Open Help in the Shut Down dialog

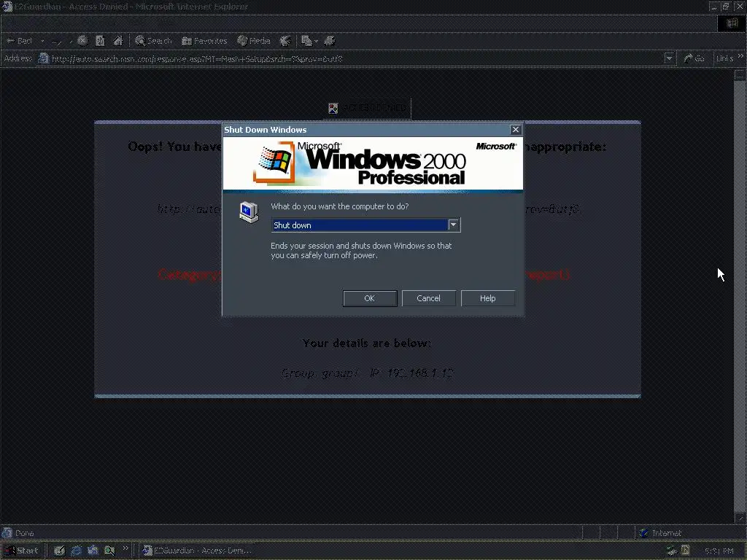pyautogui.click(x=487, y=298)
